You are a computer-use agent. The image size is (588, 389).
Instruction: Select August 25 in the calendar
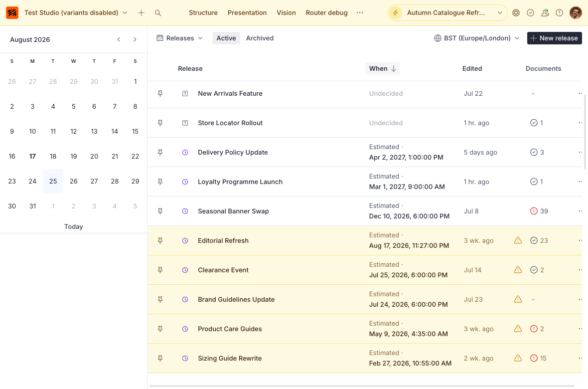pyautogui.click(x=53, y=182)
